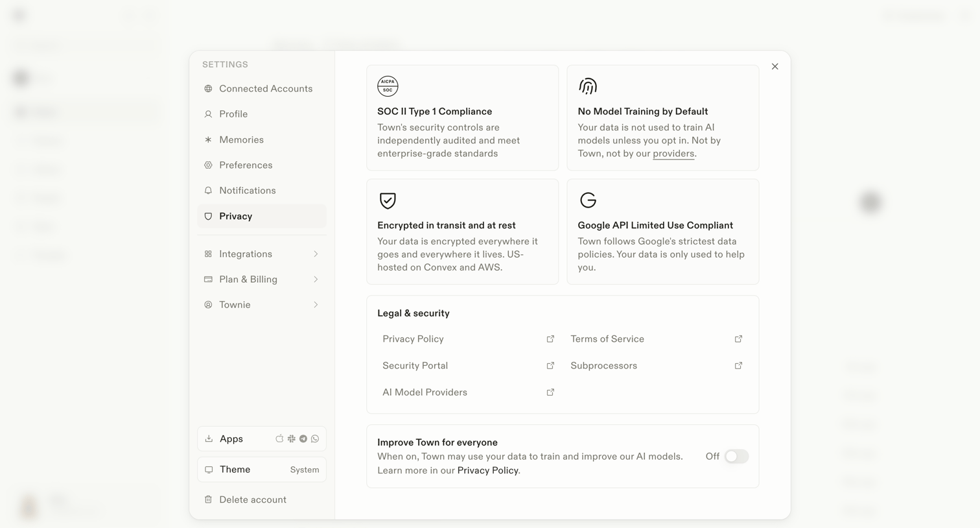Click the fingerprint icon on the model training card
Screen dimensions: 980x528
[588, 86]
